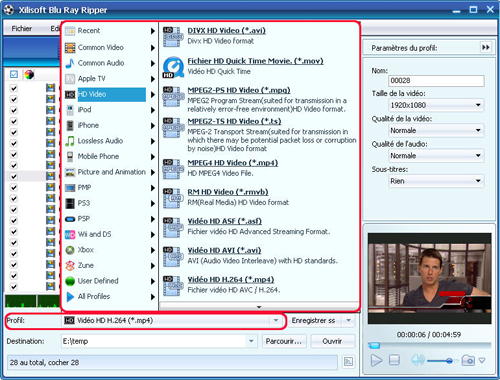Click the Lossless Audio music note icon

click(70, 141)
